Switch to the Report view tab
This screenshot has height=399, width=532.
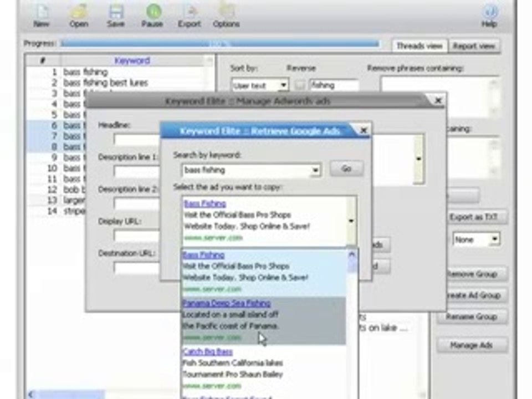[x=474, y=46]
